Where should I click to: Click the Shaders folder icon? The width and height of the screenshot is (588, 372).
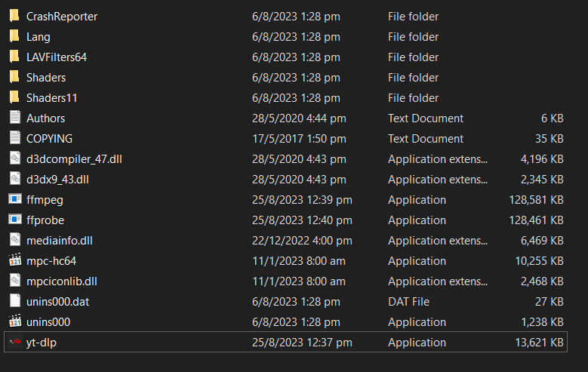pyautogui.click(x=14, y=77)
